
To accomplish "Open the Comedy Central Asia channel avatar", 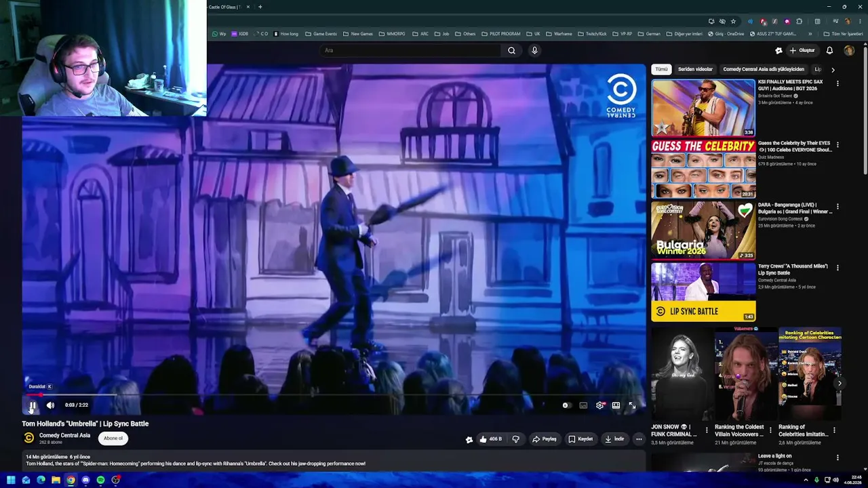I will (x=28, y=438).
